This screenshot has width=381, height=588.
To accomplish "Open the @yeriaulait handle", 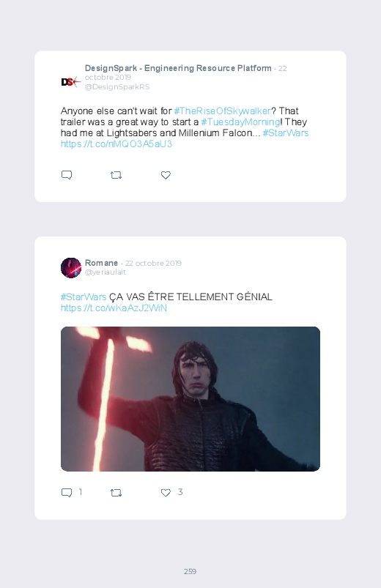I will [105, 272].
